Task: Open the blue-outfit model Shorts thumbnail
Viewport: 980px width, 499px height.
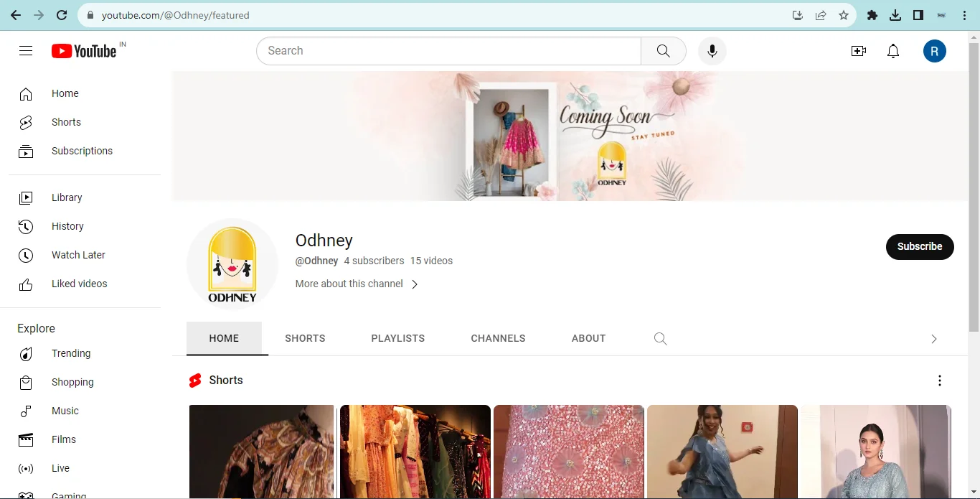Action: pos(876,452)
